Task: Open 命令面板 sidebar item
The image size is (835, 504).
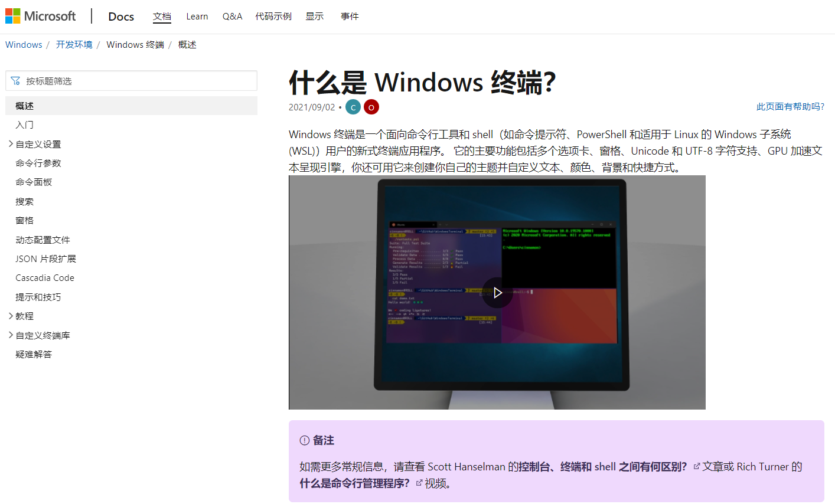Action: 34,182
